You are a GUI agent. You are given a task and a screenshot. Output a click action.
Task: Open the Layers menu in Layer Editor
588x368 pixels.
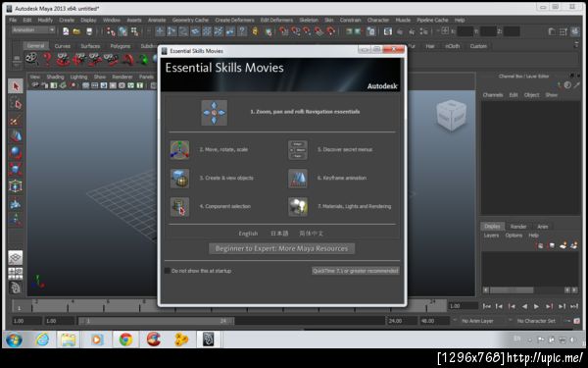(491, 236)
